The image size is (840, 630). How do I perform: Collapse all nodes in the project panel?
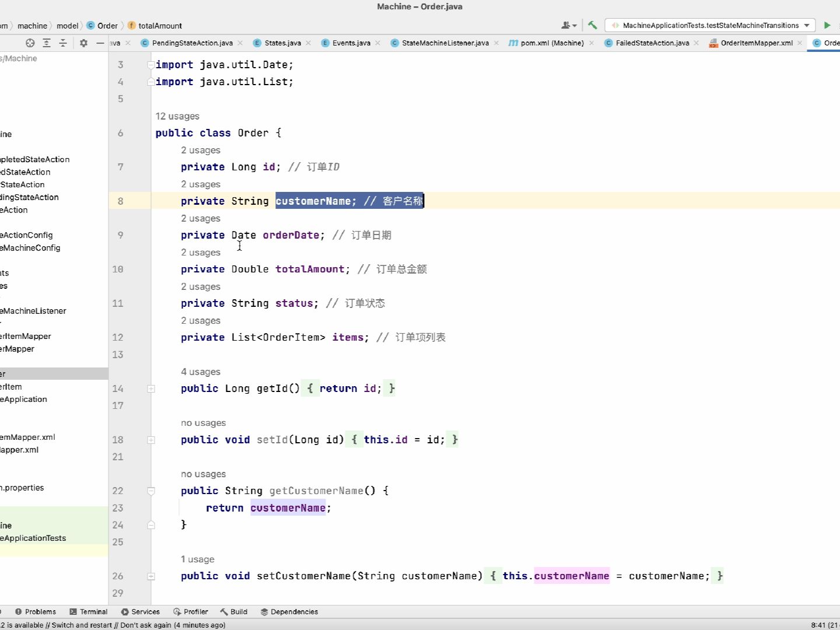point(63,43)
